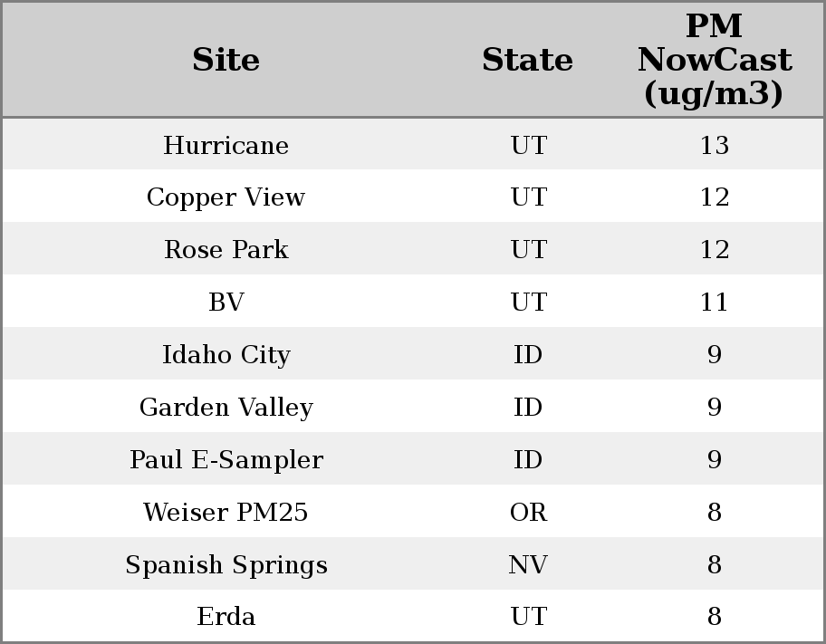This screenshot has width=826, height=644.
Task: Select the PM value 11 in BV row
Action: [x=714, y=303]
